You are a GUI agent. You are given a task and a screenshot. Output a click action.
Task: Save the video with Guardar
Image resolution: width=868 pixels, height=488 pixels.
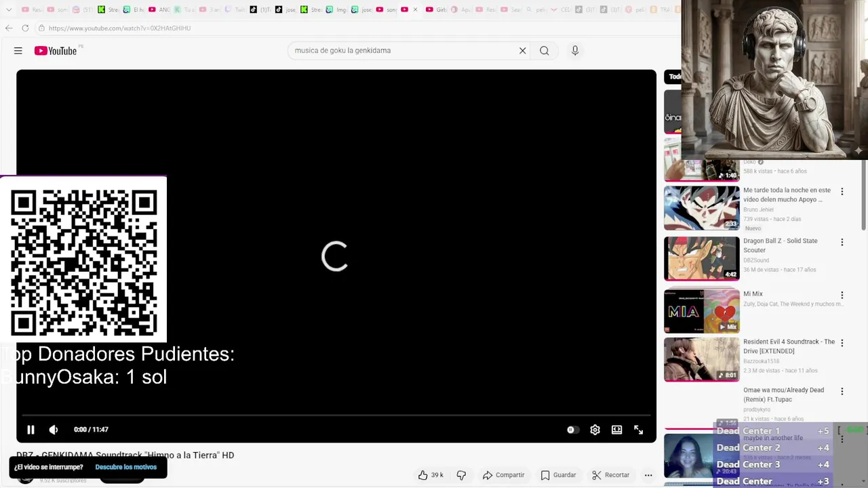(x=558, y=475)
